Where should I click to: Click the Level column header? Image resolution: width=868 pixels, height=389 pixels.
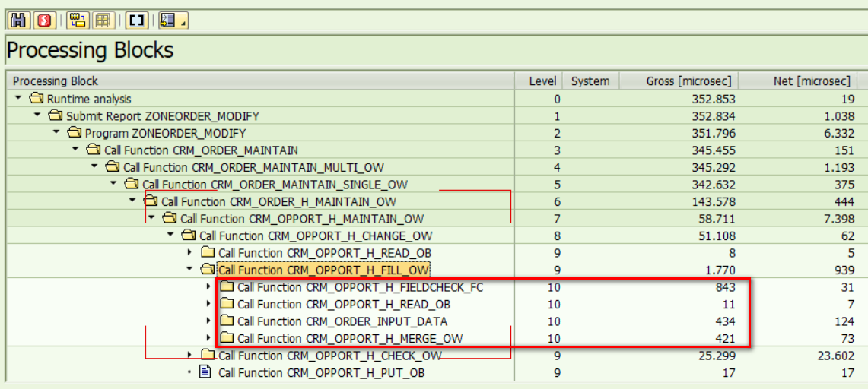(539, 81)
